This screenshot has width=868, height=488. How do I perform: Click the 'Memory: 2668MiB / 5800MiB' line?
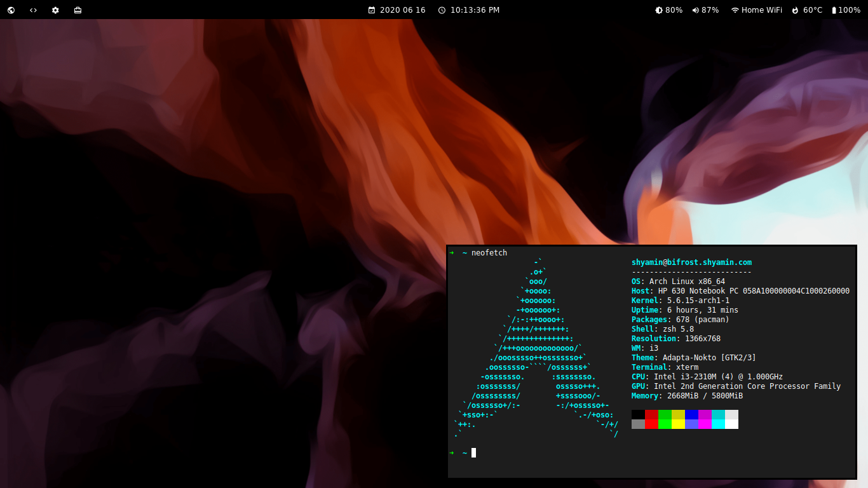coord(687,396)
